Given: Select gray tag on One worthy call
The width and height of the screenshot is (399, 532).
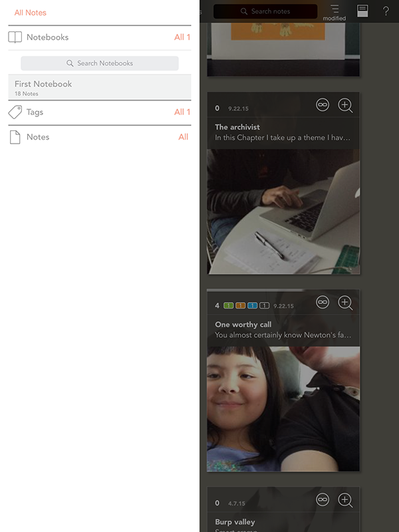Looking at the screenshot, I should [264, 306].
